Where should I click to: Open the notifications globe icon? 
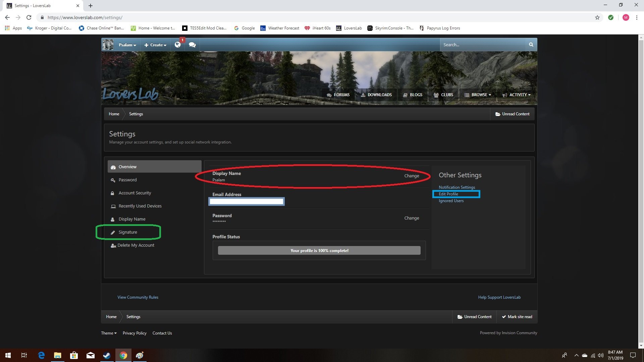click(178, 45)
